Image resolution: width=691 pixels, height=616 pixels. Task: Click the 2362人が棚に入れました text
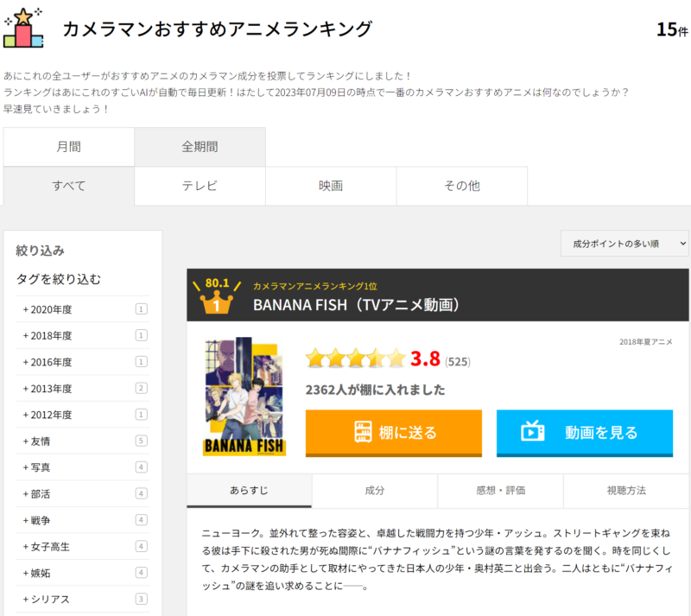(375, 390)
